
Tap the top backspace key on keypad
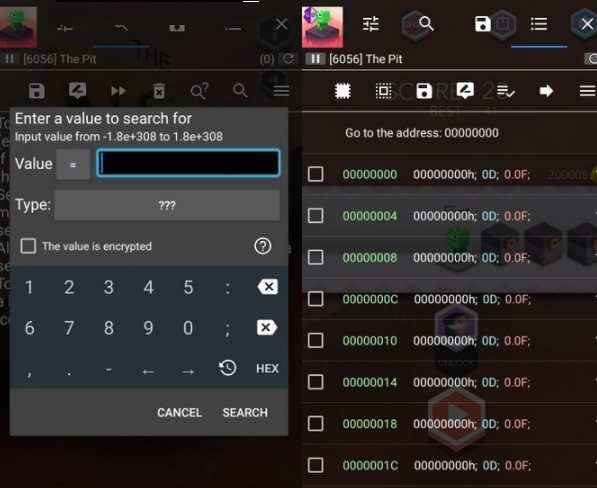[x=268, y=287]
